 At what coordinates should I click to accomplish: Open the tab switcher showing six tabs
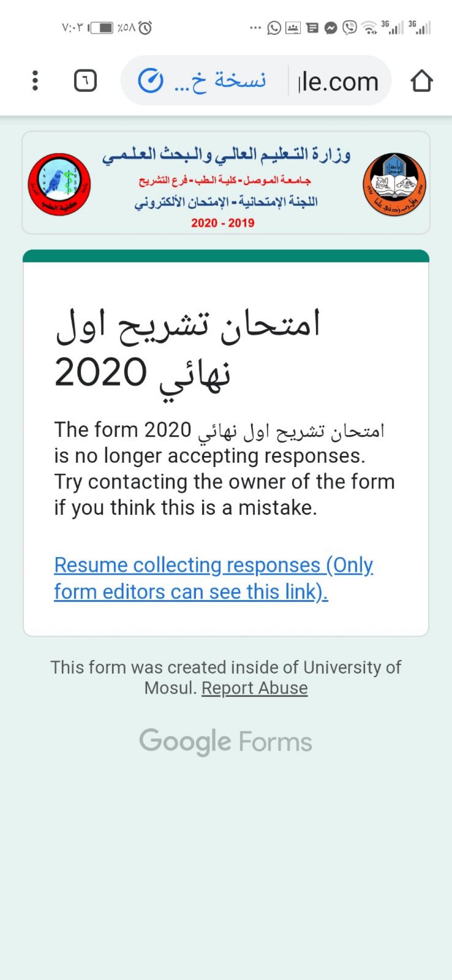[x=85, y=81]
